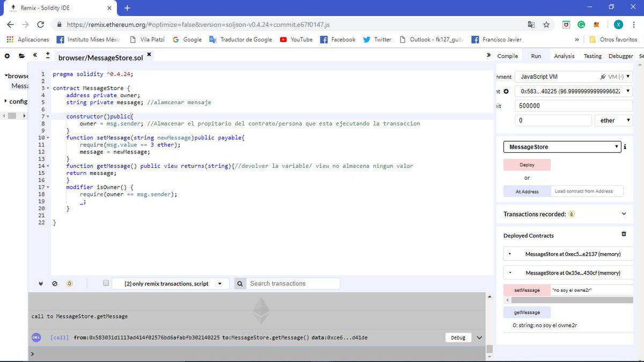Create new file with plus circle icon
This screenshot has height=362, width=644.
pyautogui.click(x=7, y=56)
